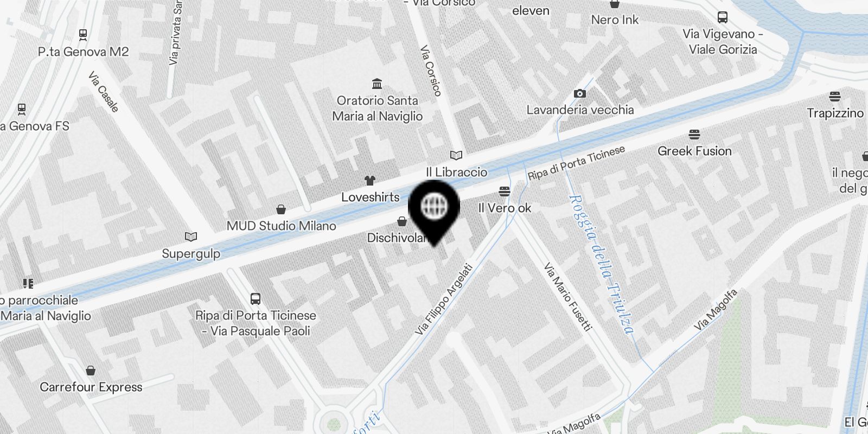Open the Nero Ink place label
Image resolution: width=868 pixels, height=434 pixels.
click(615, 20)
